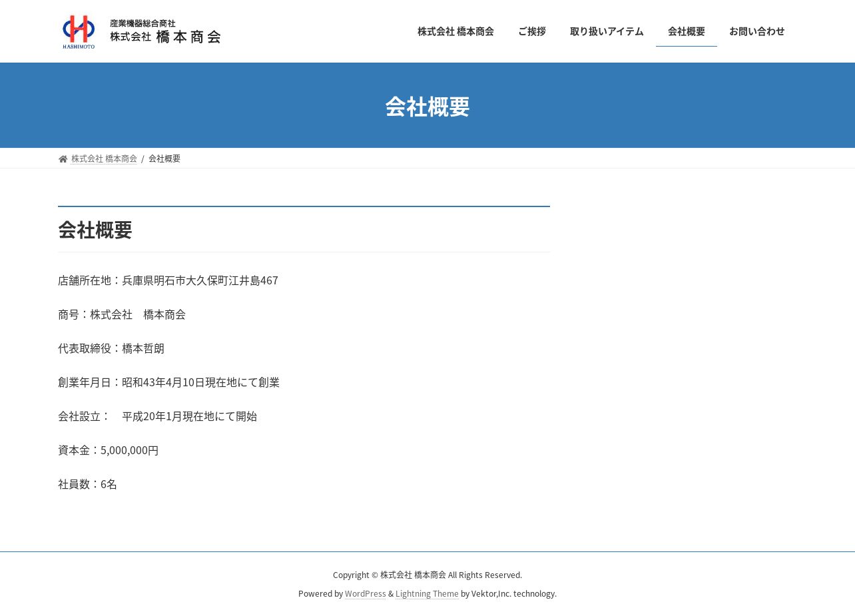
Task: Click the 代表取締役：橋本哲朗 line
Action: point(111,348)
